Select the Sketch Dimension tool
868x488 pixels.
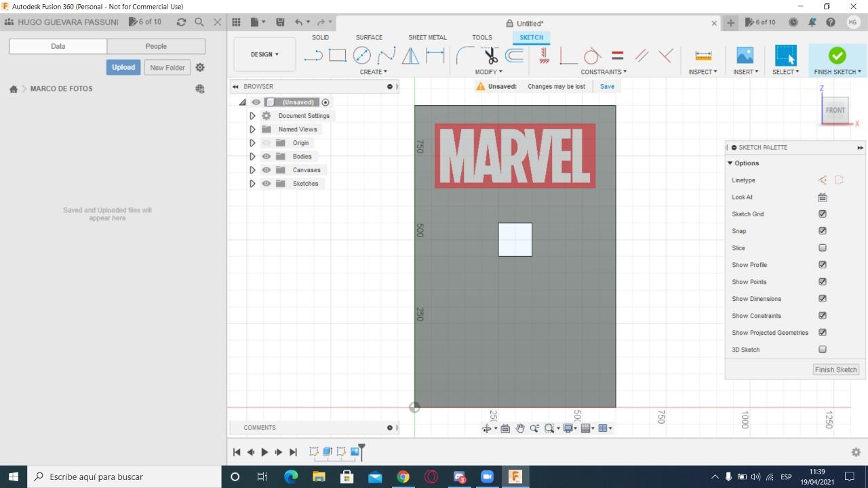435,55
